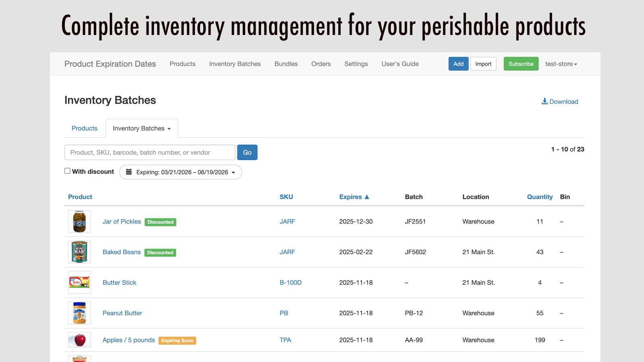
Task: Click the Product Expiration Dates brand link
Action: click(x=110, y=64)
